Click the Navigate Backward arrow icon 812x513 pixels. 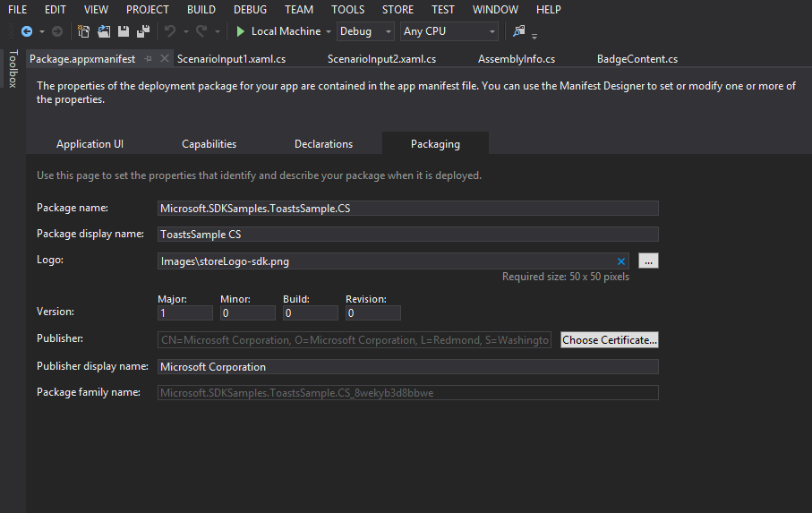27,31
